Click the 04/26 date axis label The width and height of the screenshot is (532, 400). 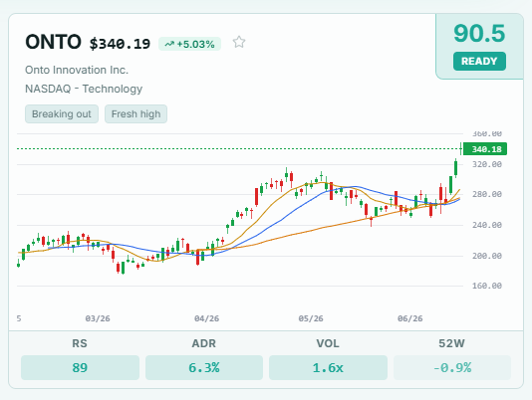tap(206, 318)
